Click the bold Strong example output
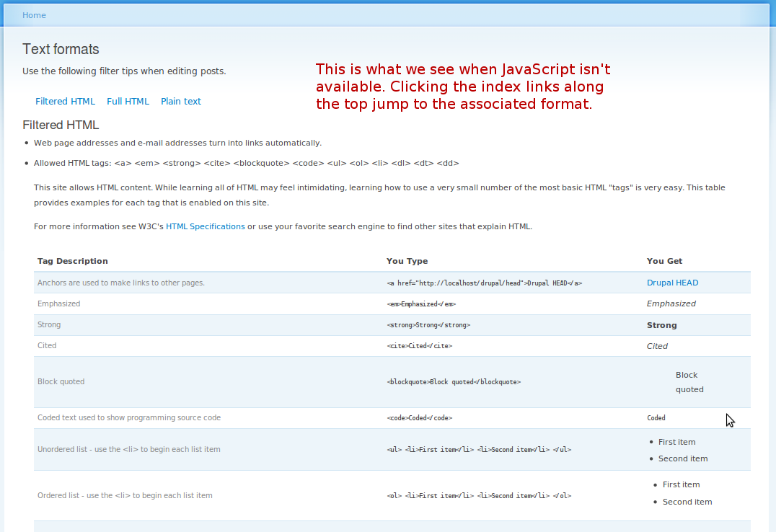The height and width of the screenshot is (532, 776). 661,324
